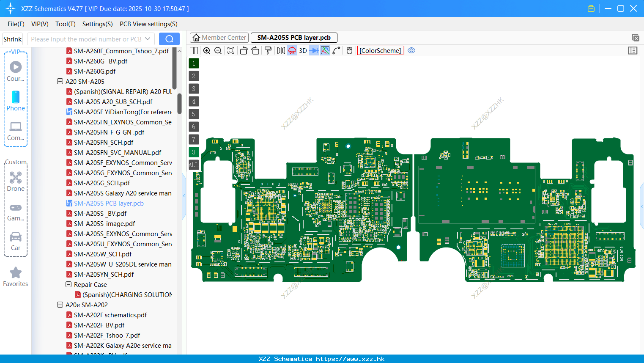Image resolution: width=644 pixels, height=363 pixels.
Task: Select the SM-A205S PCB layer.pcb tab
Action: tap(294, 38)
